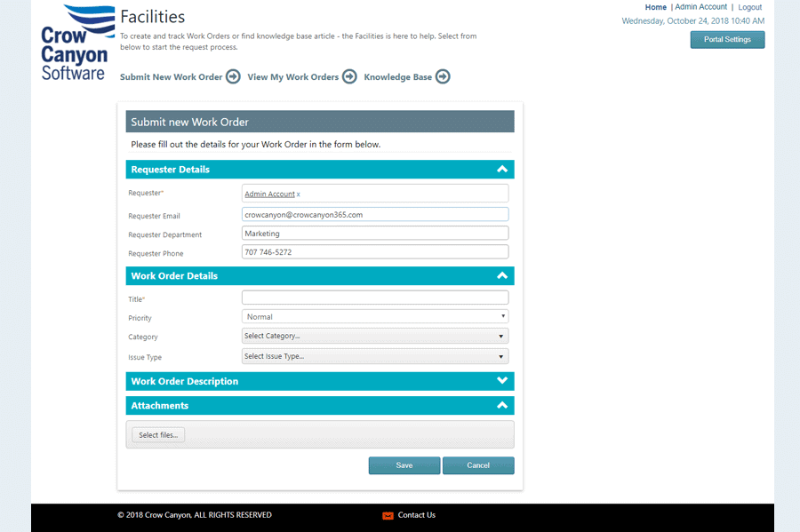Go to the Home link
The image size is (800, 532).
pyautogui.click(x=656, y=7)
